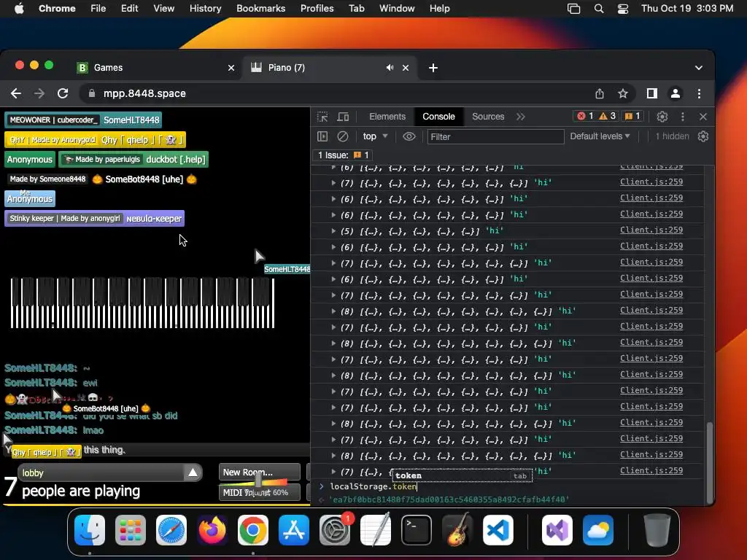
Task: Toggle the device toolbar icon in DevTools
Action: (x=343, y=117)
